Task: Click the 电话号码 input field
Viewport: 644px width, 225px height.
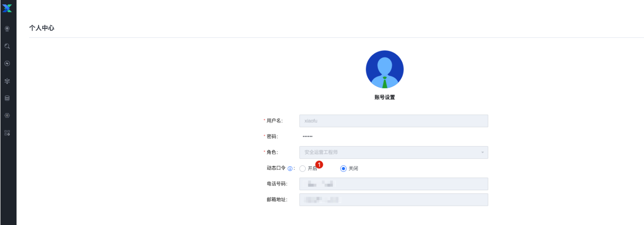Action: point(393,184)
